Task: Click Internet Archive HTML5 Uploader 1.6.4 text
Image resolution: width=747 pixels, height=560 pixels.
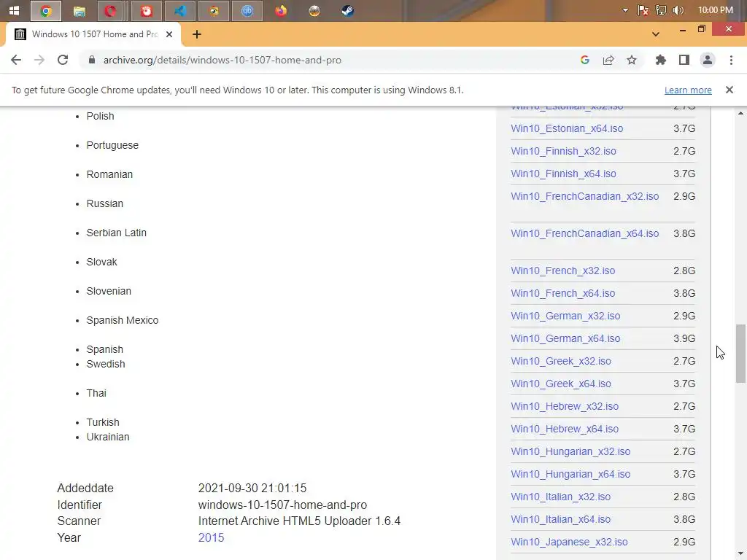Action: (x=299, y=521)
